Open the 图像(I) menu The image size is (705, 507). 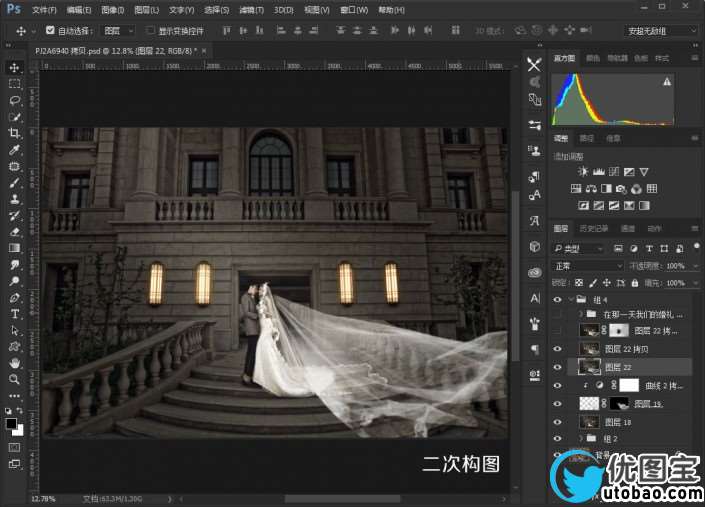(112, 9)
